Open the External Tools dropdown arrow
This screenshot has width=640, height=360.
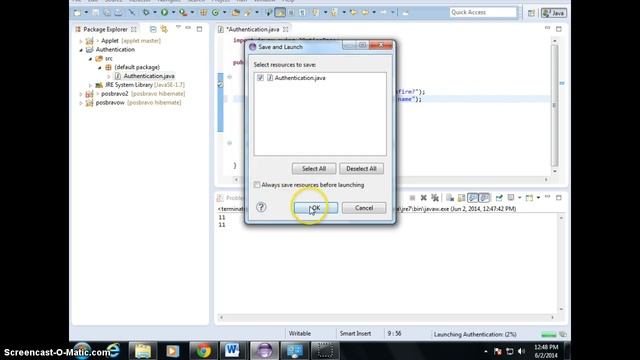(192, 13)
